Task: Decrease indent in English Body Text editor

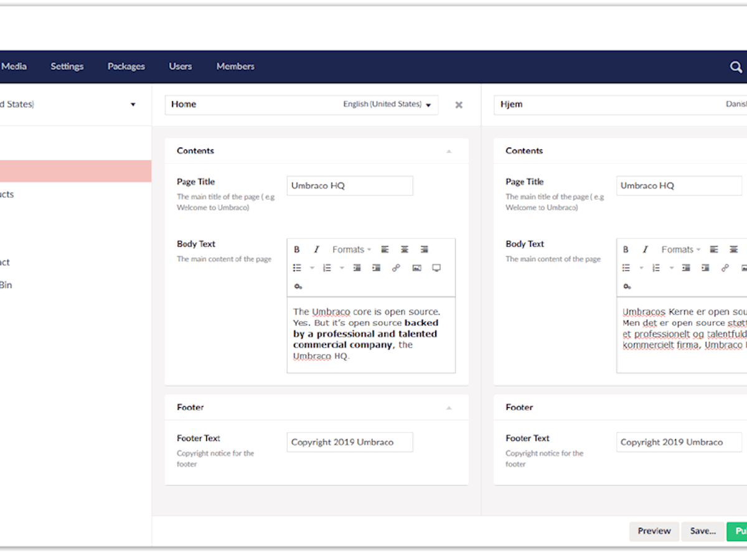Action: click(357, 268)
